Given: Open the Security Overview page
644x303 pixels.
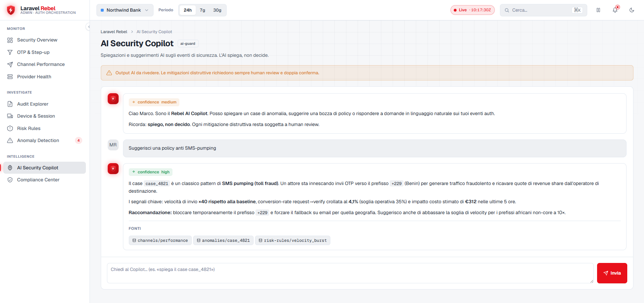Looking at the screenshot, I should click(44, 40).
